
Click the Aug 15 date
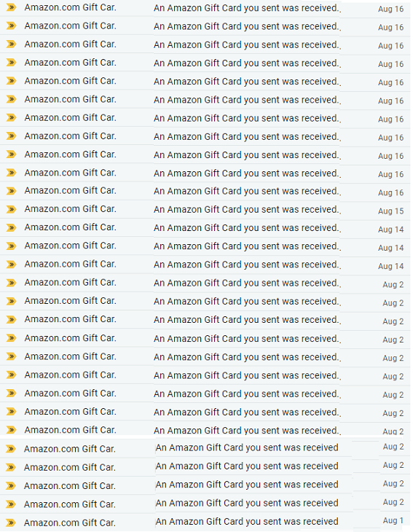point(390,211)
